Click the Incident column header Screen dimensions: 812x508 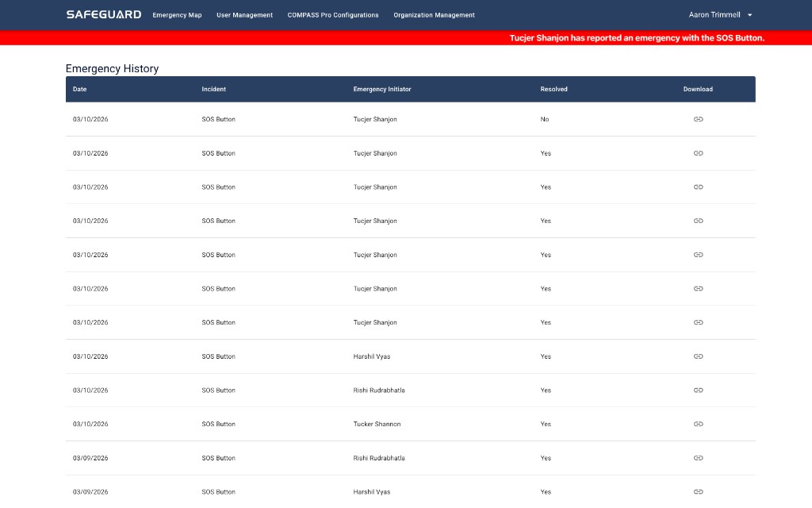pos(213,89)
